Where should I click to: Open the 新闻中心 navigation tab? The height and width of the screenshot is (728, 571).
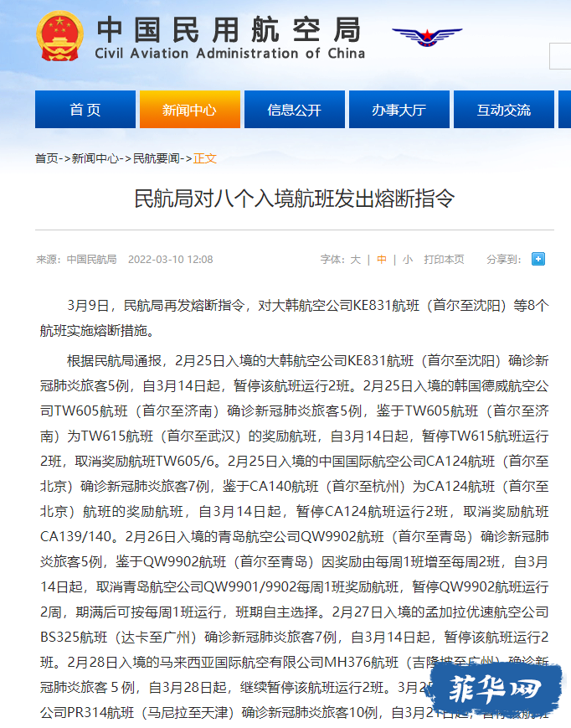(x=190, y=110)
